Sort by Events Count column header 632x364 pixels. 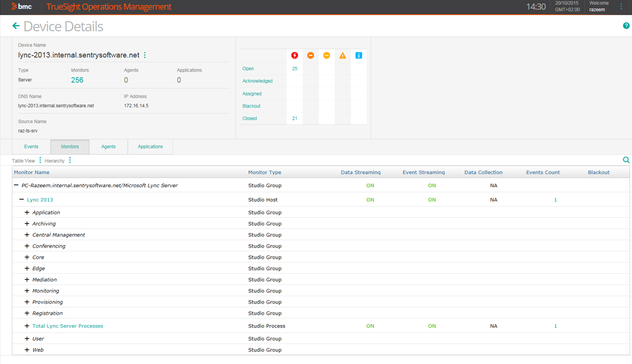(543, 172)
